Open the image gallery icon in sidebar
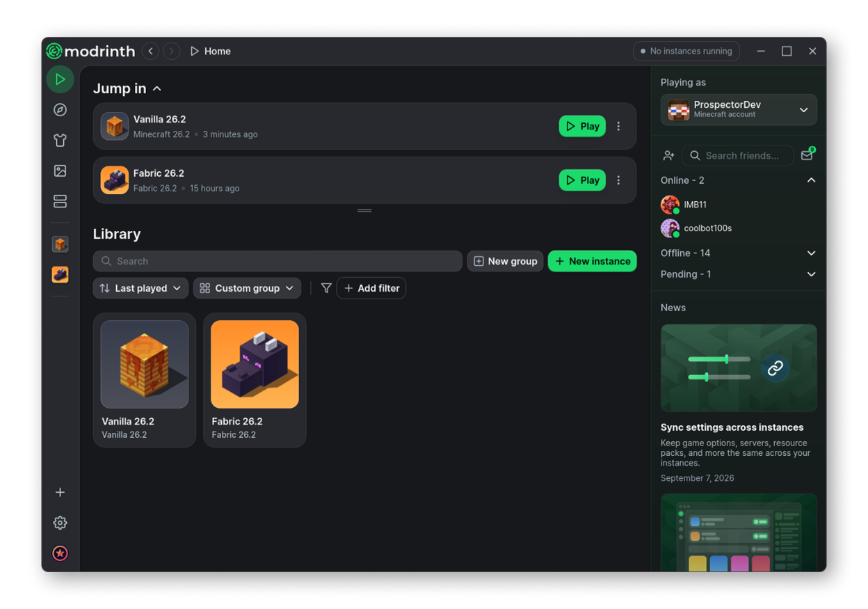Viewport: 868px width, 609px height. pos(61,171)
